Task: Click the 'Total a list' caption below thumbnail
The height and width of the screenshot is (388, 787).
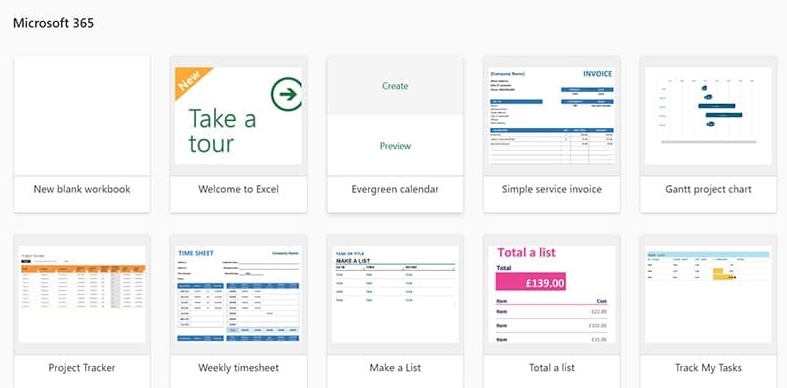Action: tap(552, 368)
